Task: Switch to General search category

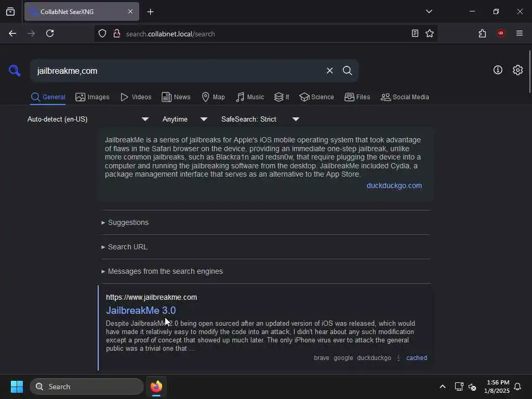Action: (48, 97)
